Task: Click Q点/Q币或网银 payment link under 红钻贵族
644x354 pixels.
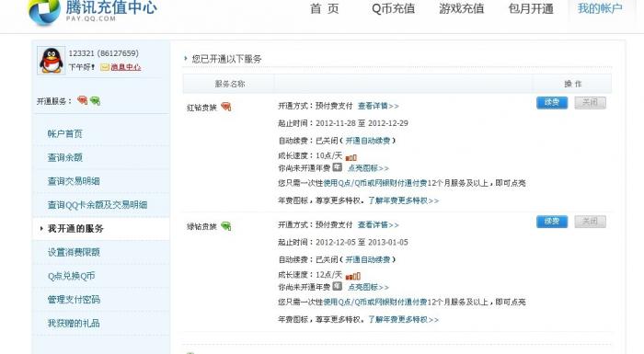Action: pyautogui.click(x=375, y=183)
